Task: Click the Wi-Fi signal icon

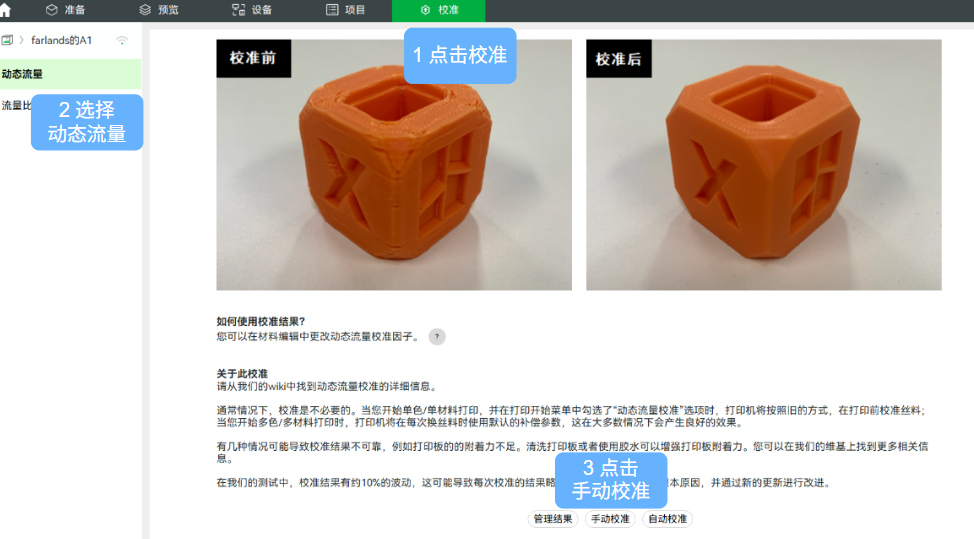Action: (122, 40)
